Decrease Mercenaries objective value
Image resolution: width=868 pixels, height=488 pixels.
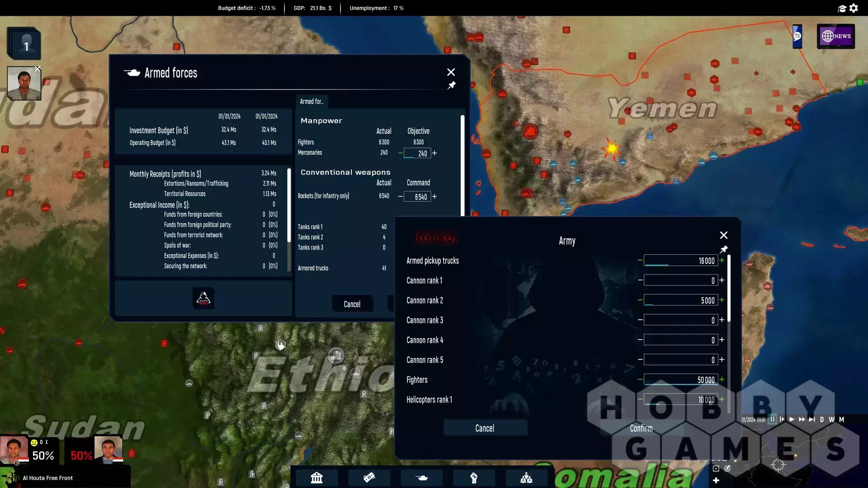[x=400, y=153]
